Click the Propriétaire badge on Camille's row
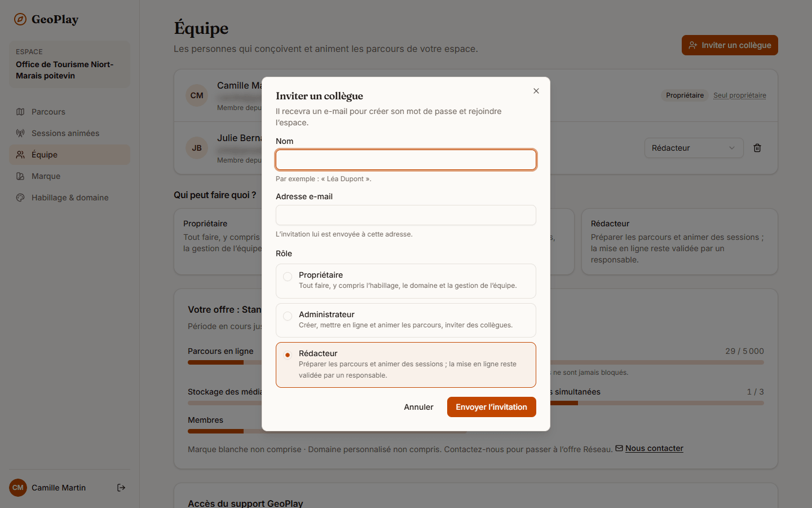This screenshot has height=508, width=812. [x=685, y=95]
